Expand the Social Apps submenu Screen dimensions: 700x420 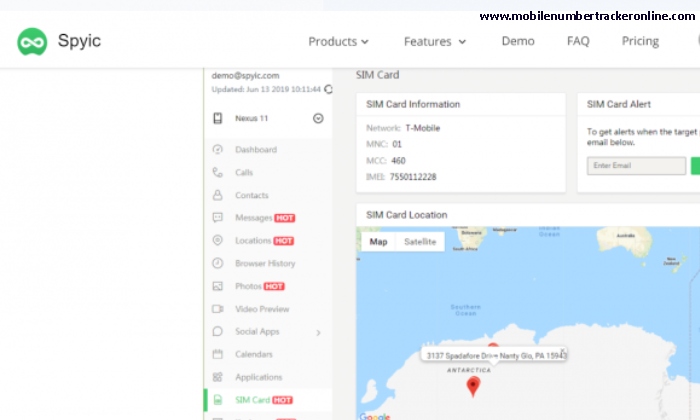point(318,332)
